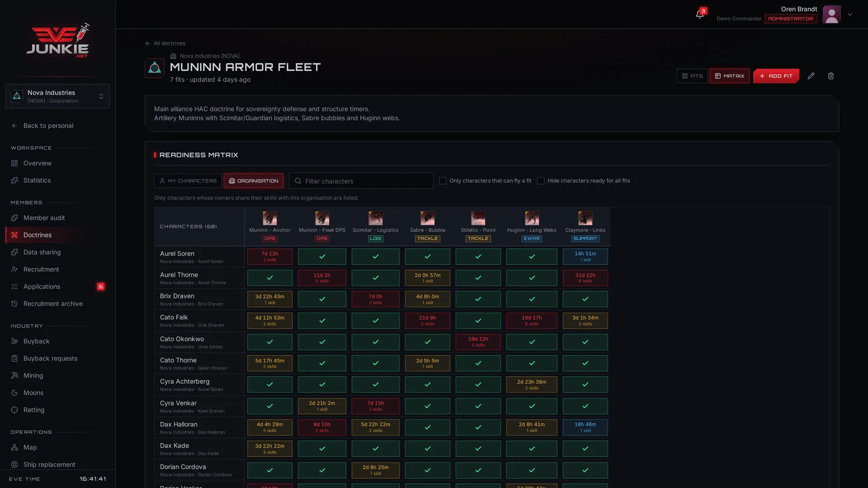Click the EVE Junkie logo
This screenshot has width=868, height=488.
pyautogui.click(x=57, y=40)
